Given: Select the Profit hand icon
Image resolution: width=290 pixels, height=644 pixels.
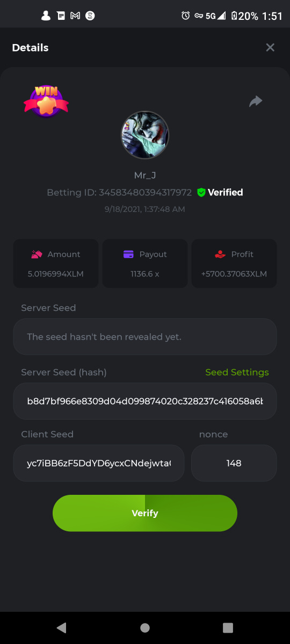Looking at the screenshot, I should 220,254.
